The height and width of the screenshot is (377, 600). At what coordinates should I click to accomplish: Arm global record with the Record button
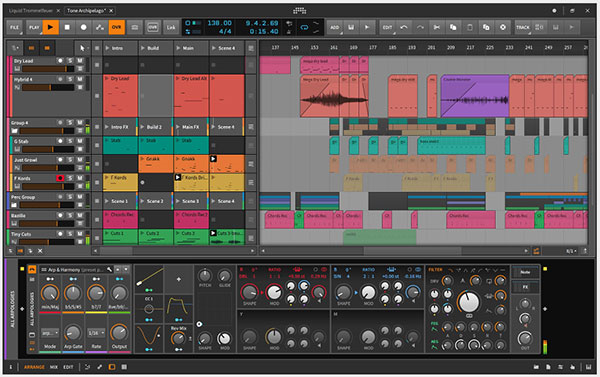click(x=83, y=27)
